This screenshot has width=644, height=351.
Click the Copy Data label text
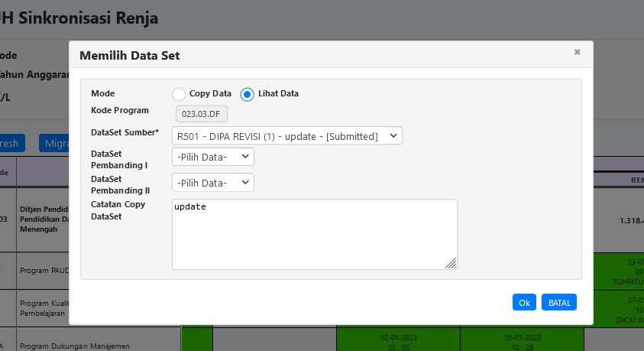(210, 93)
